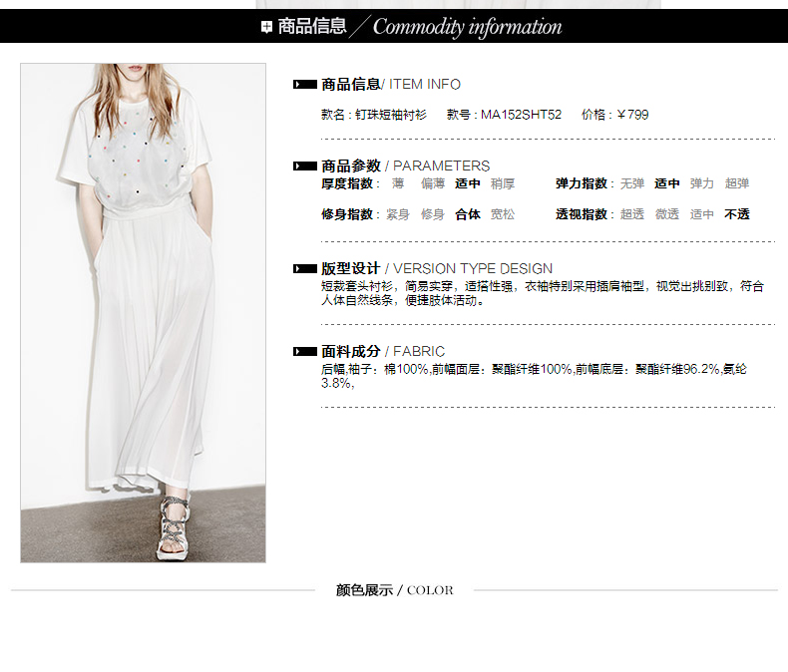Screen dimensions: 788x672
Task: Click the arrow icon next to PARAMETERS
Action: [x=305, y=166]
